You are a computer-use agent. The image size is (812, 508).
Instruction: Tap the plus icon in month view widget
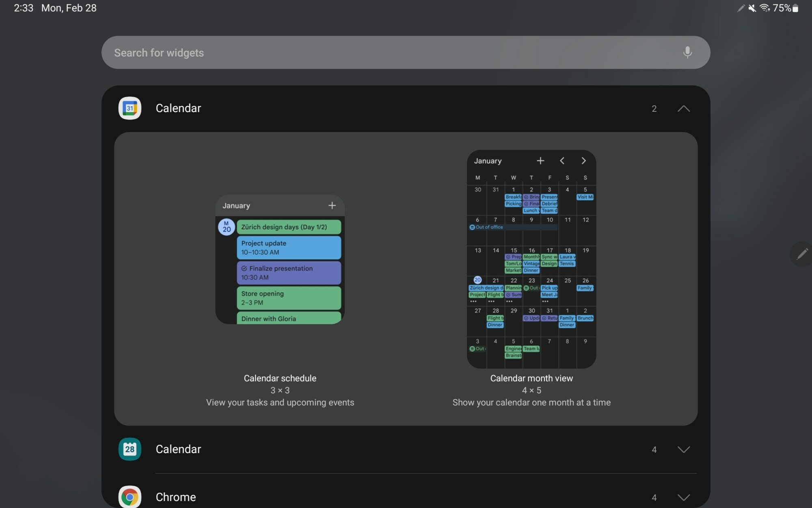[x=540, y=161]
